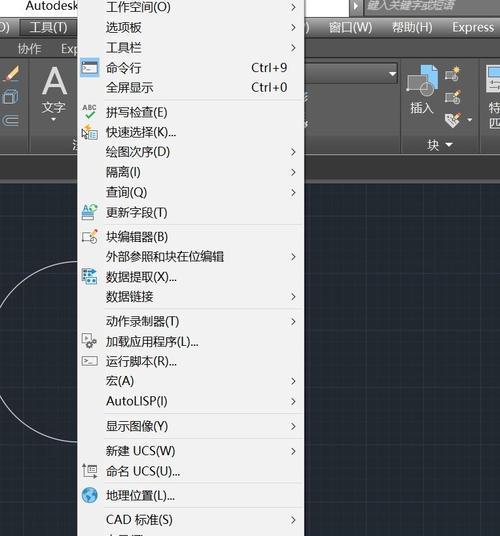
Task: Click the create block icon in ribbon
Action: click(x=453, y=74)
